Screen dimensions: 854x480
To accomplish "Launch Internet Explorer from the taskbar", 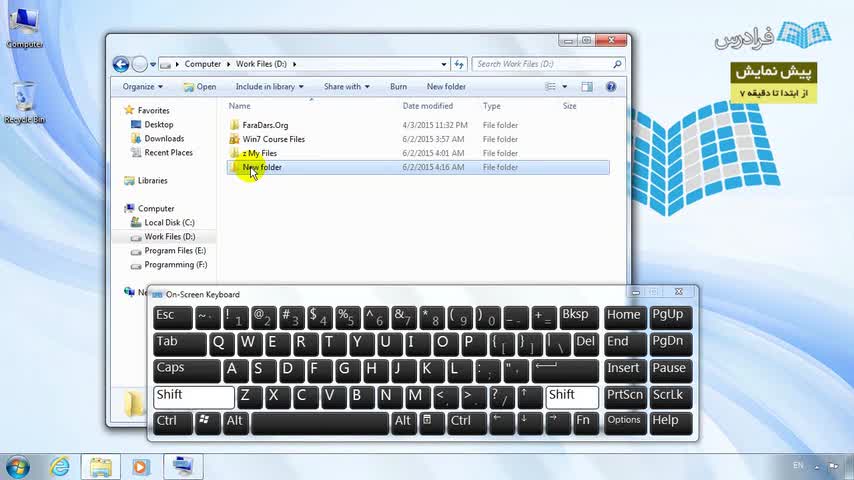I will [59, 467].
